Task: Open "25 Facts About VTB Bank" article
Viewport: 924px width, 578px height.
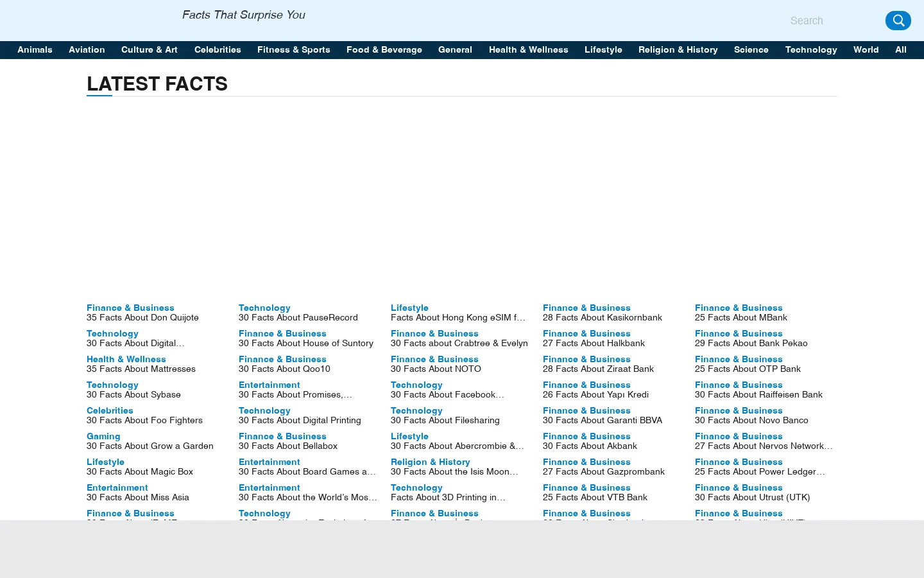Action: (595, 497)
